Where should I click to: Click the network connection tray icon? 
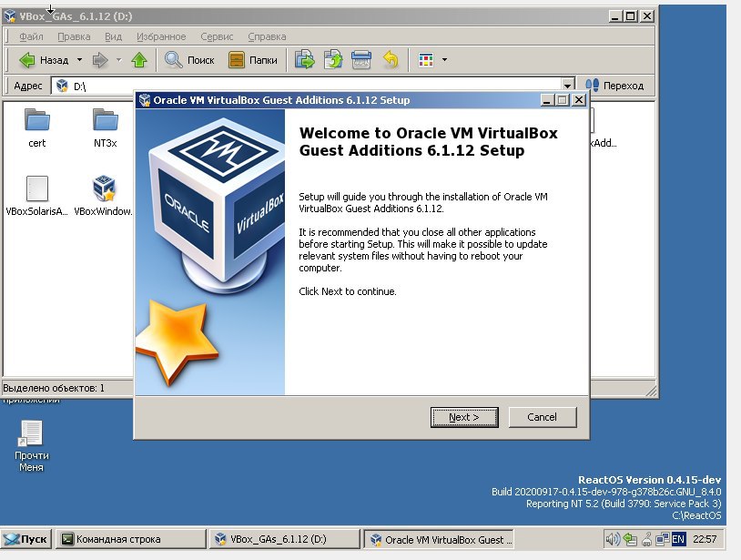[x=662, y=539]
